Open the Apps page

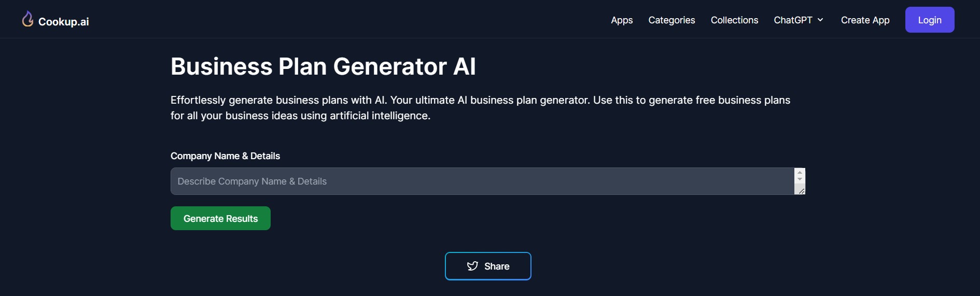(x=622, y=20)
